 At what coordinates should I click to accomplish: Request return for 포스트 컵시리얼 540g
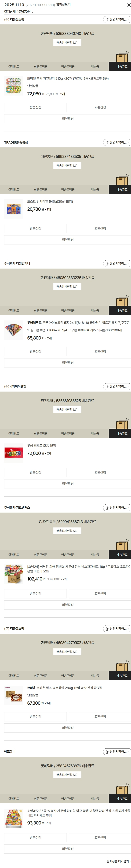[x=35, y=229]
